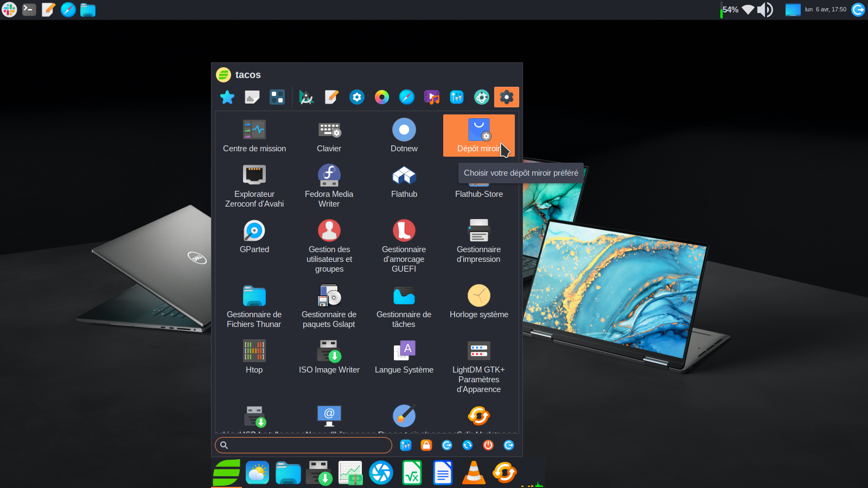The height and width of the screenshot is (488, 868).
Task: Open Langue Système
Action: coord(404,357)
